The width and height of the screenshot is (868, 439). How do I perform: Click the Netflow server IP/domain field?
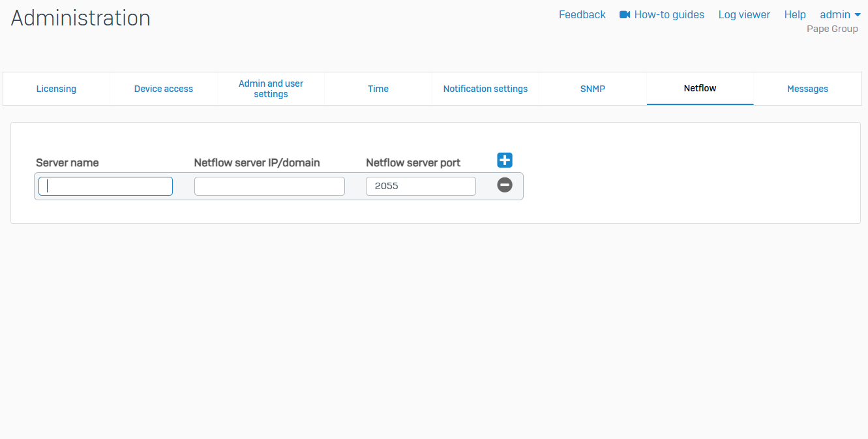point(269,186)
